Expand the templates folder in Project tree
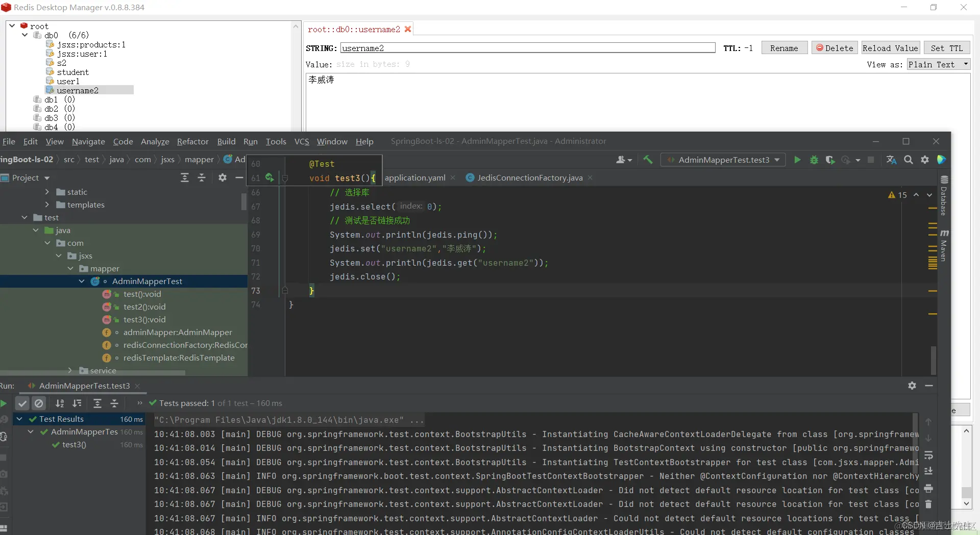The height and width of the screenshot is (535, 980). [x=47, y=205]
